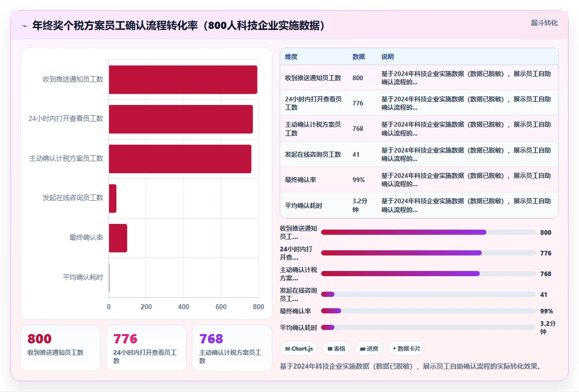Click the x-axis tick label 400
This screenshot has height=392, width=579.
184,307
